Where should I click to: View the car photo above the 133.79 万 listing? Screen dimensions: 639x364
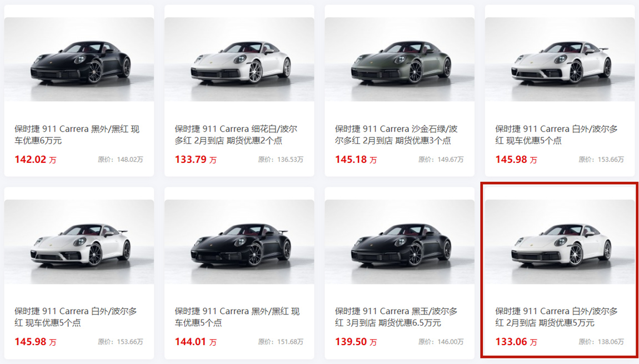coord(239,59)
